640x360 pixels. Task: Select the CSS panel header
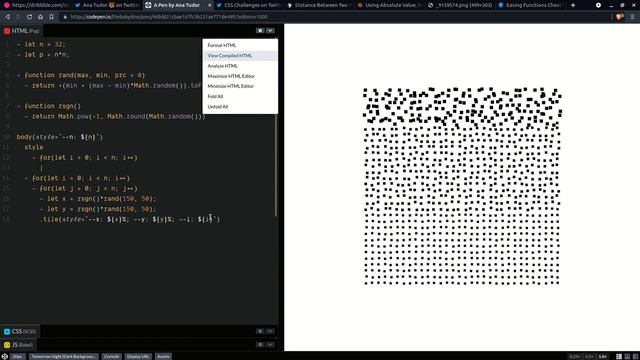pyautogui.click(x=20, y=331)
